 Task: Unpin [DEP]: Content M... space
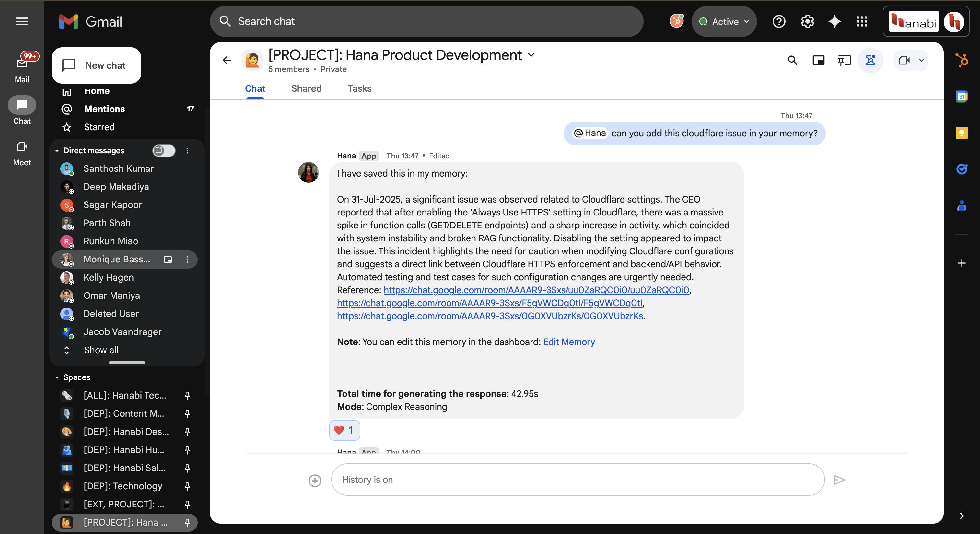click(187, 413)
